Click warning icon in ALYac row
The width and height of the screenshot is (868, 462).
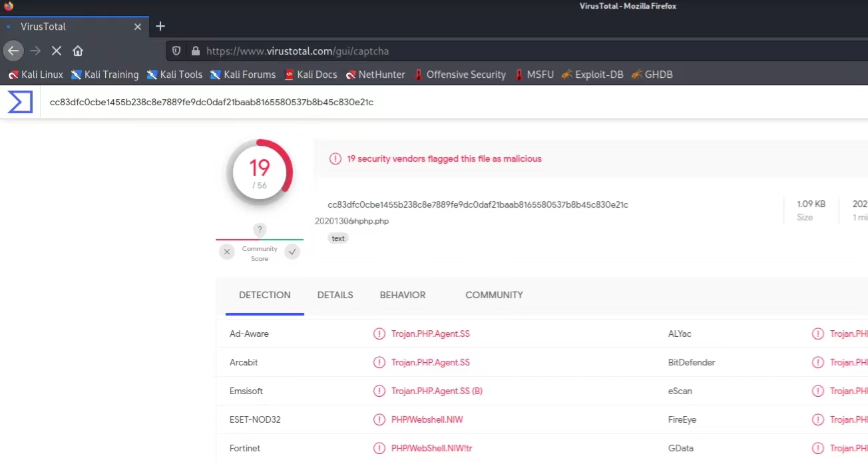[x=818, y=334]
